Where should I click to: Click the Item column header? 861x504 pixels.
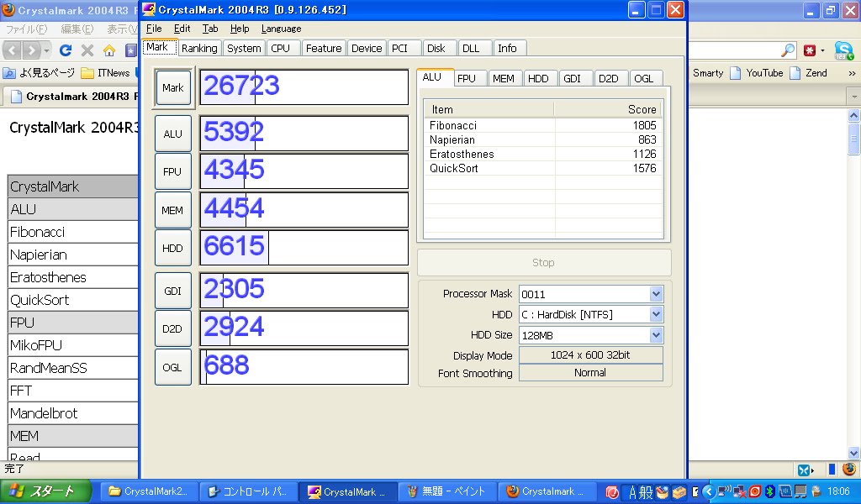coord(489,109)
